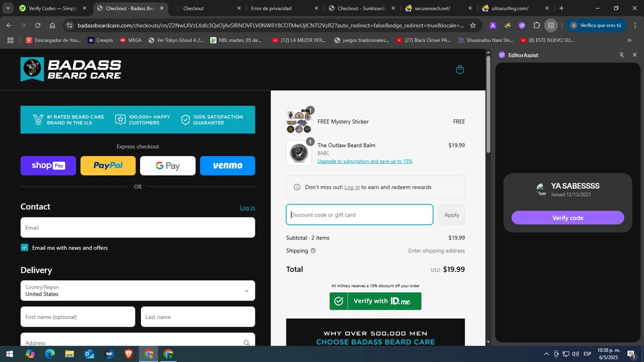Click the First name field
644x362 pixels.
pos(78,317)
